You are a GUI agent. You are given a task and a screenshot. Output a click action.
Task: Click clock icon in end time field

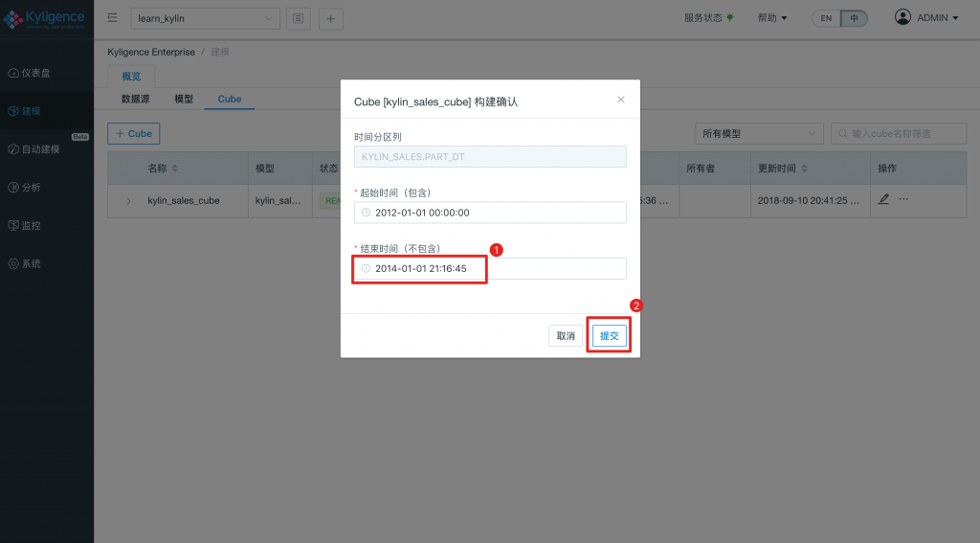click(x=367, y=268)
